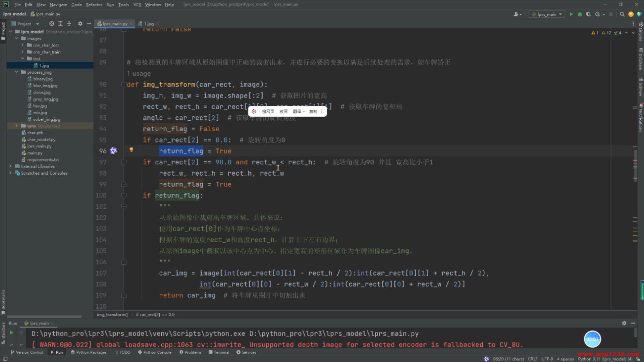Toggle the fold marker at line 100
This screenshot has width=644, height=362.
124,195
